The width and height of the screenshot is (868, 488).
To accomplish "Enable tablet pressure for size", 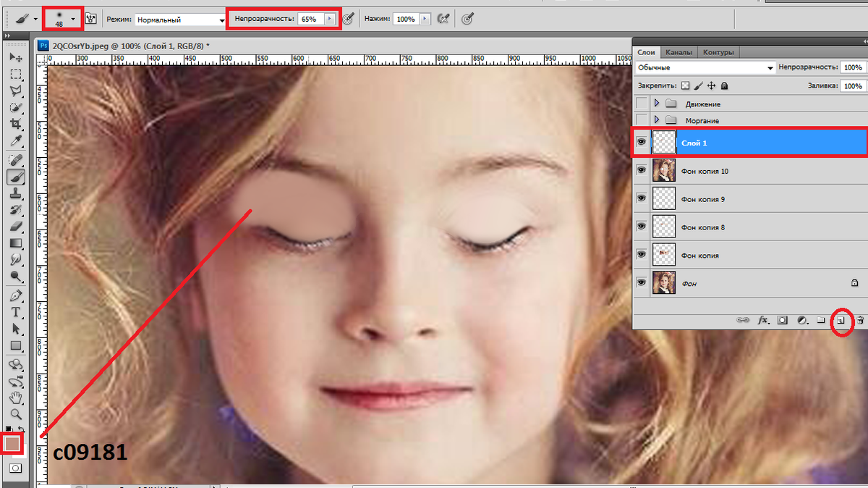I will click(467, 19).
